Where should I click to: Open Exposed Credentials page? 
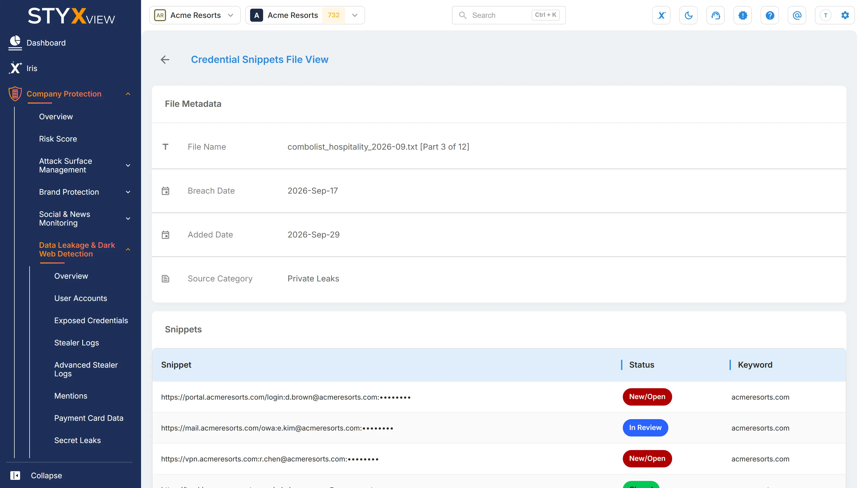pyautogui.click(x=91, y=320)
